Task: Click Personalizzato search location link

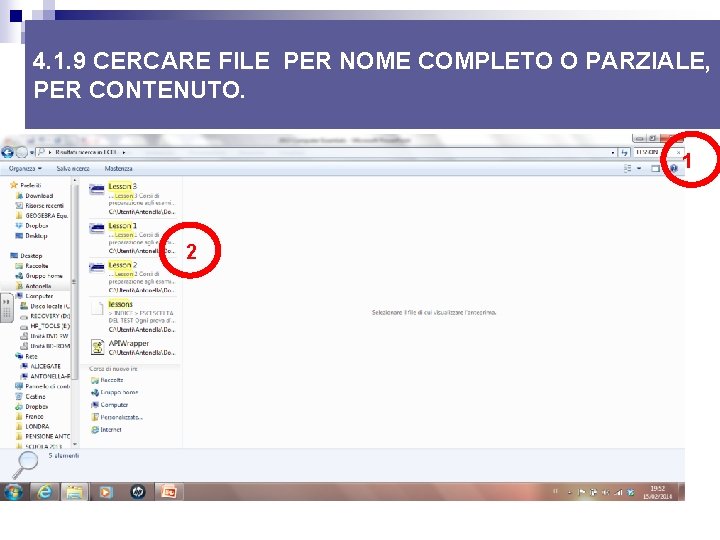Action: click(x=117, y=417)
